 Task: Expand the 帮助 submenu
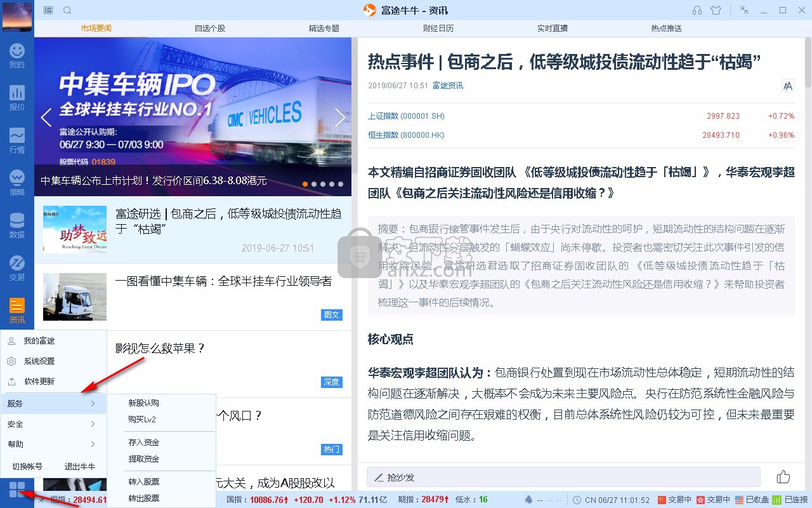(x=53, y=444)
